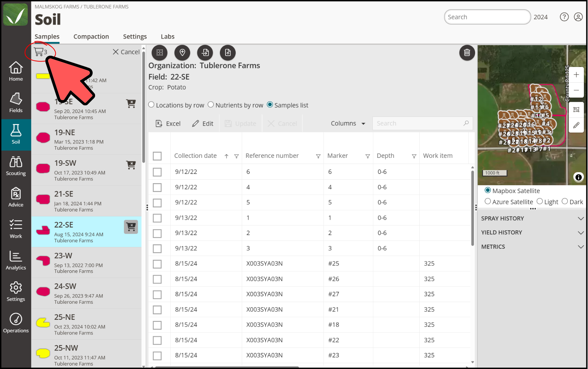Switch to the Compaction tab
Screen dimensions: 588x369
click(91, 37)
